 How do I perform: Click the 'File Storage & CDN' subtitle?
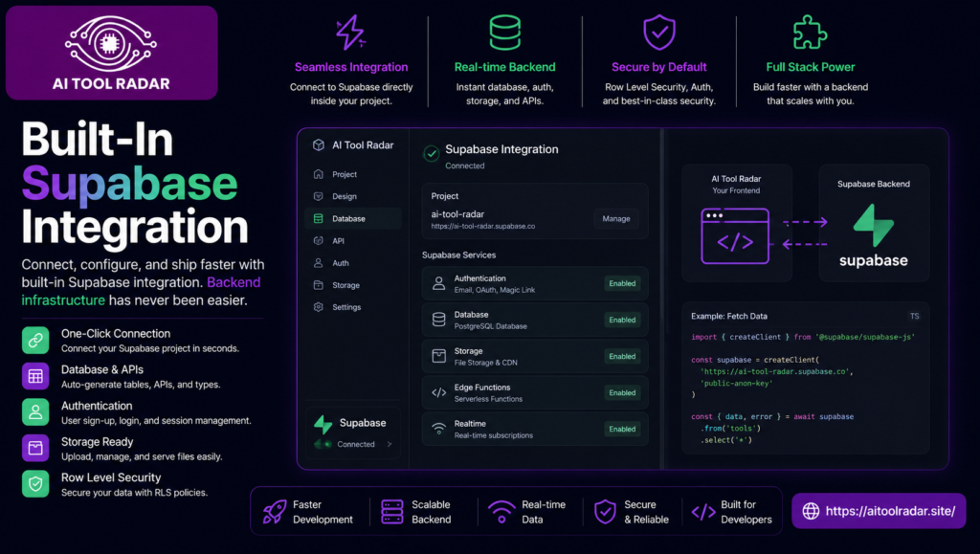point(485,363)
